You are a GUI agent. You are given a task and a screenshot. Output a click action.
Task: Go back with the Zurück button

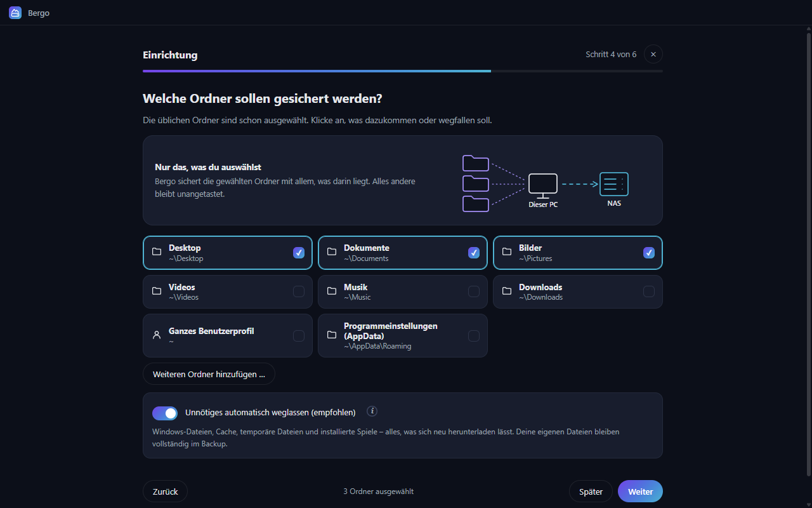point(165,491)
